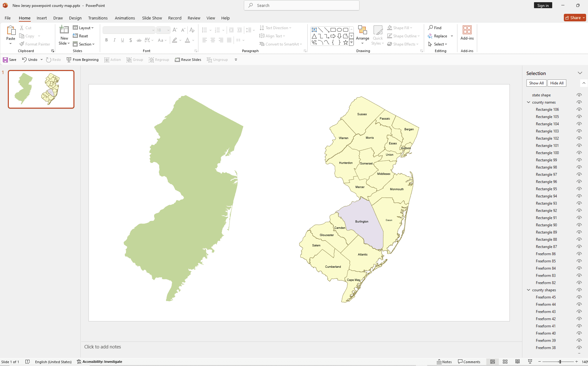The image size is (588, 366).
Task: Switch to Reading View icon
Action: 518,362
